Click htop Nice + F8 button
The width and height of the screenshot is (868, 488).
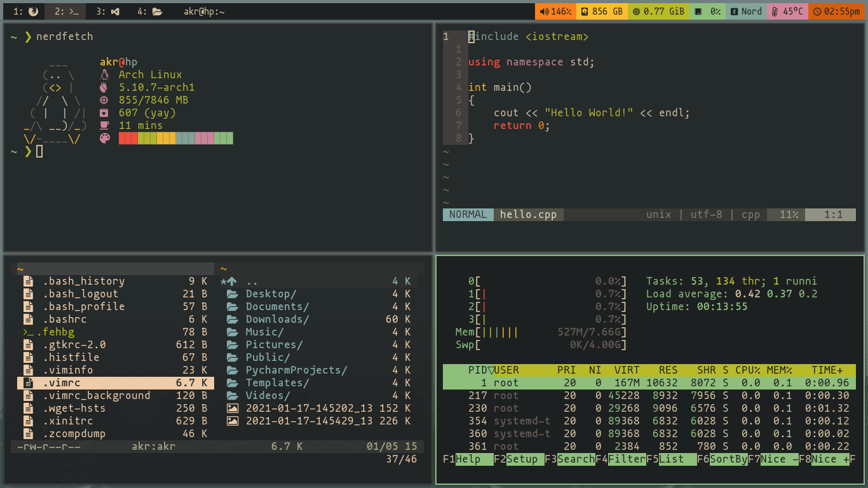[824, 459]
